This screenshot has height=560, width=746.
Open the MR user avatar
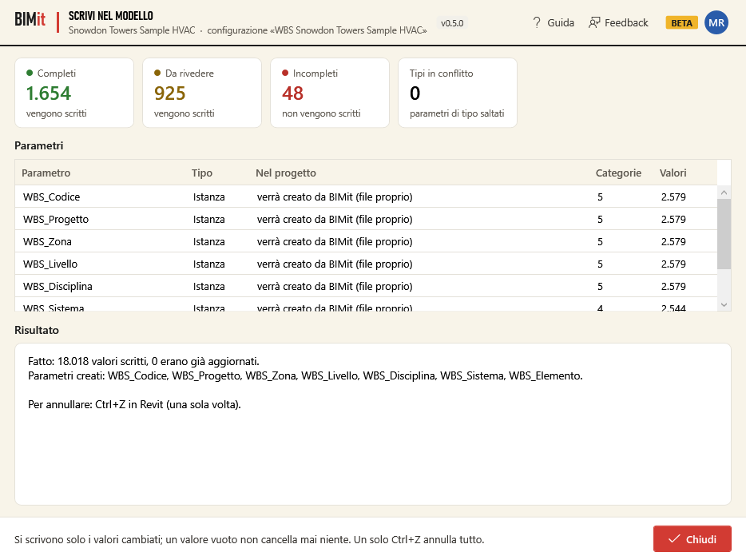coord(716,22)
